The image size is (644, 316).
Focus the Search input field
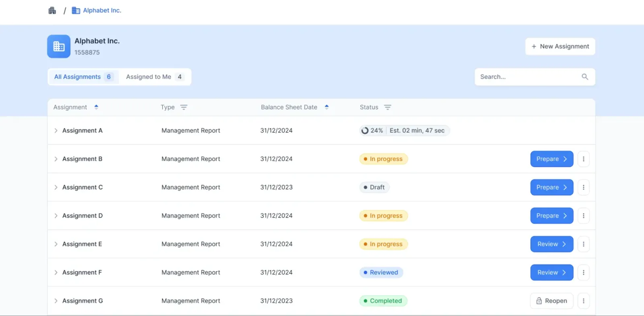click(x=535, y=77)
